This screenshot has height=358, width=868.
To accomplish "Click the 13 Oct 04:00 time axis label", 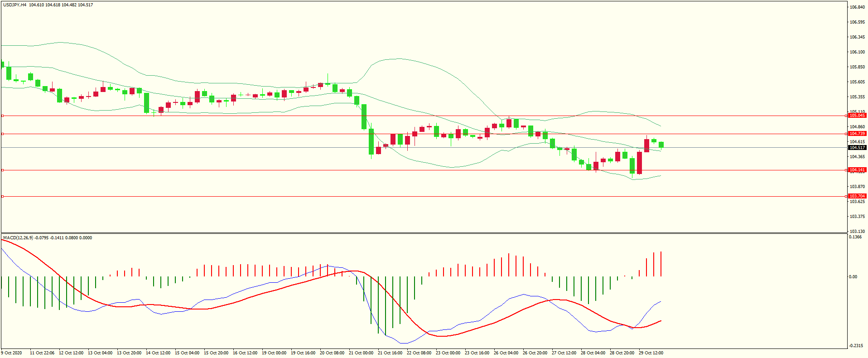I will [100, 353].
